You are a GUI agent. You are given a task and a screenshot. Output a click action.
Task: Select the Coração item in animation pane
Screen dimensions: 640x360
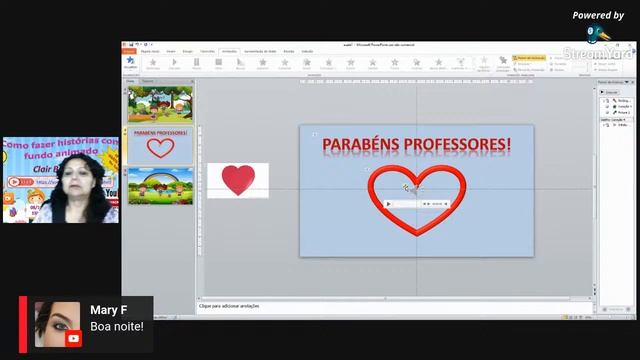click(x=616, y=107)
